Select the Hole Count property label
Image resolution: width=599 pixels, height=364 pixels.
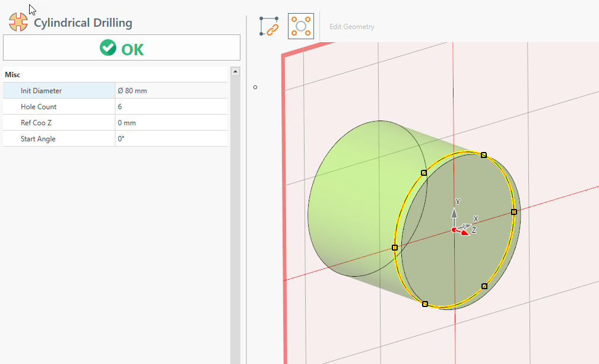(39, 107)
